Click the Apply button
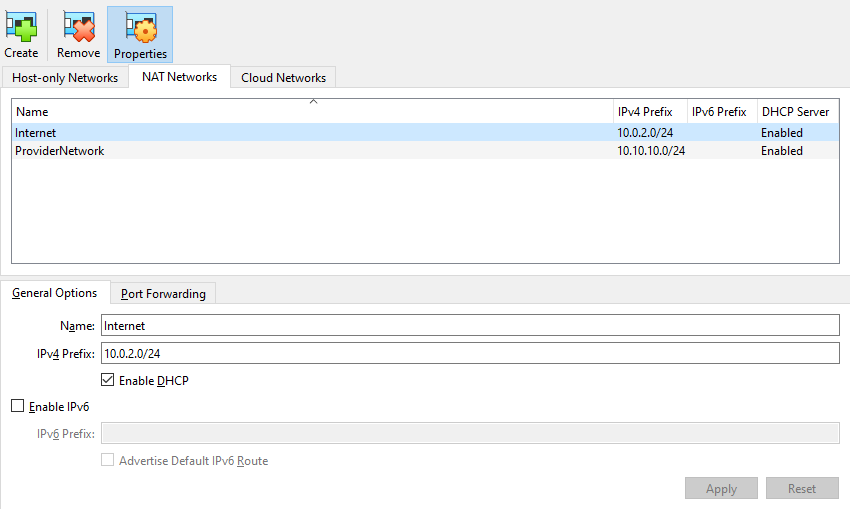This screenshot has height=509, width=850. point(721,489)
